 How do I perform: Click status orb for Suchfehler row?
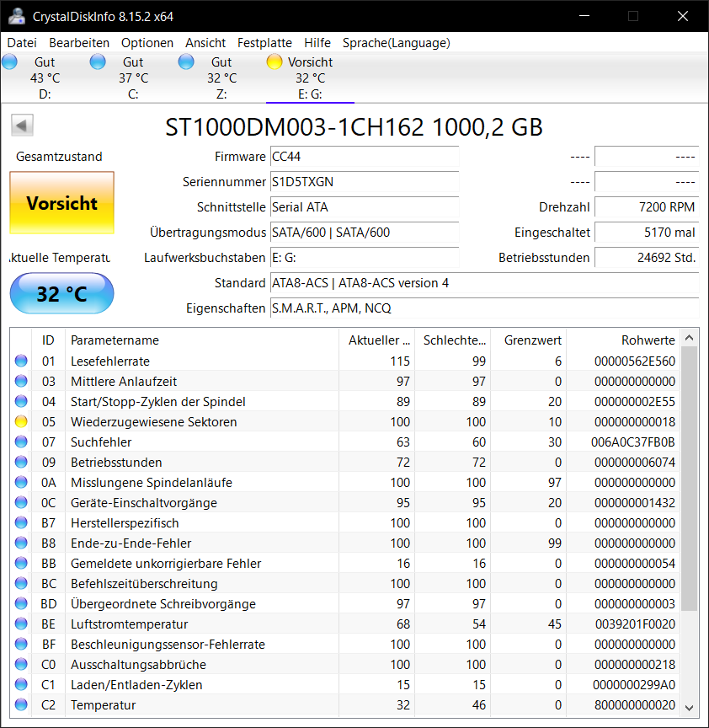21,442
